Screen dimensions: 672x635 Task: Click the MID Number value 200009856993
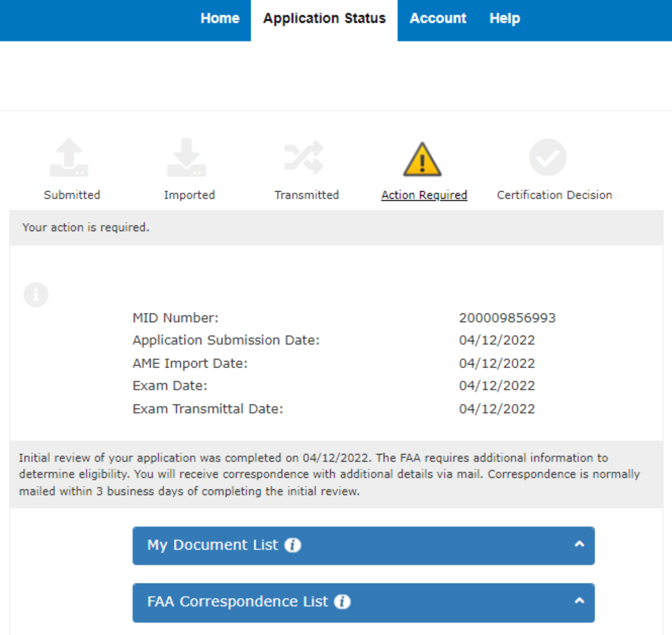coord(507,318)
